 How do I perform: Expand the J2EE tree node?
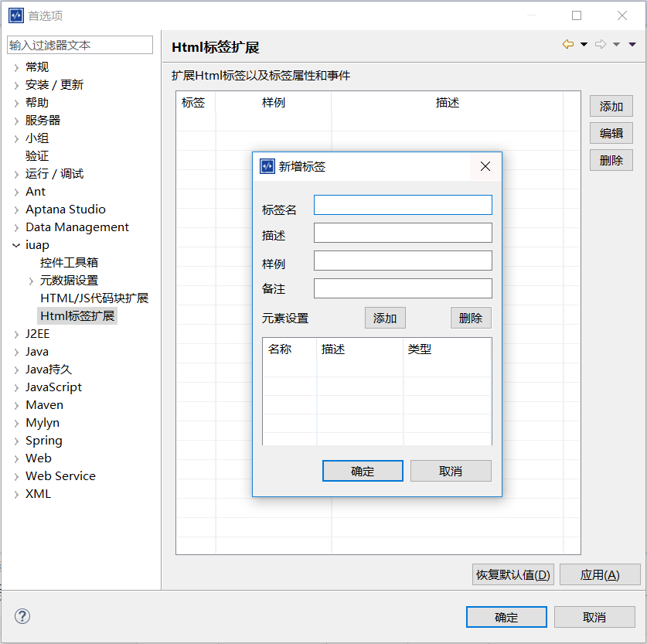pyautogui.click(x=16, y=334)
